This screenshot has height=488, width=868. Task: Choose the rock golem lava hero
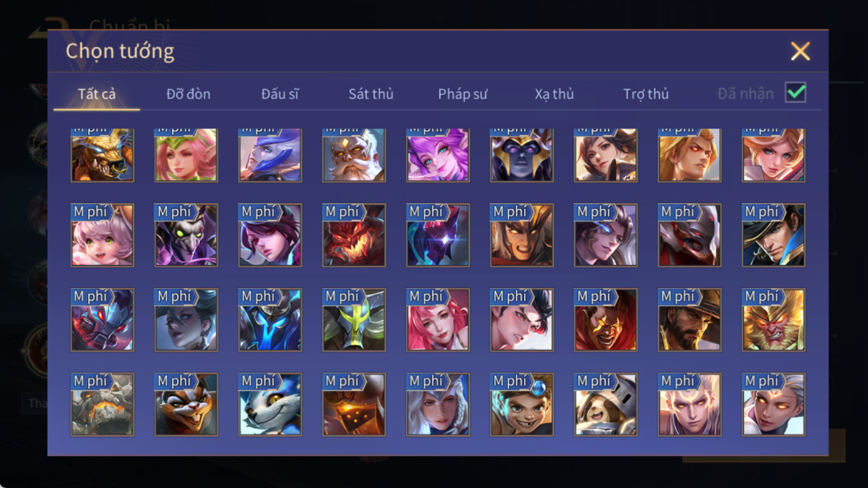point(102,404)
